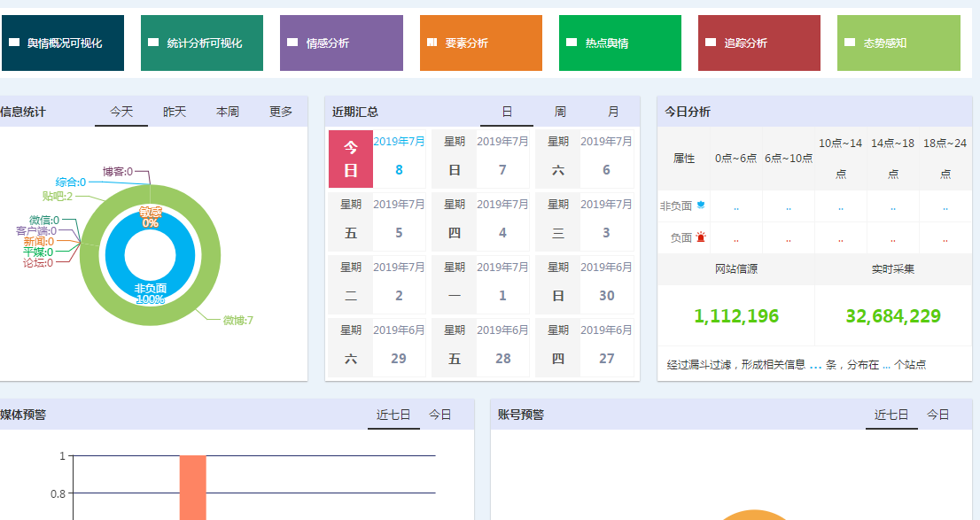The width and height of the screenshot is (980, 520).
Task: Select 周 tab in 近期汇总
Action: pos(560,112)
